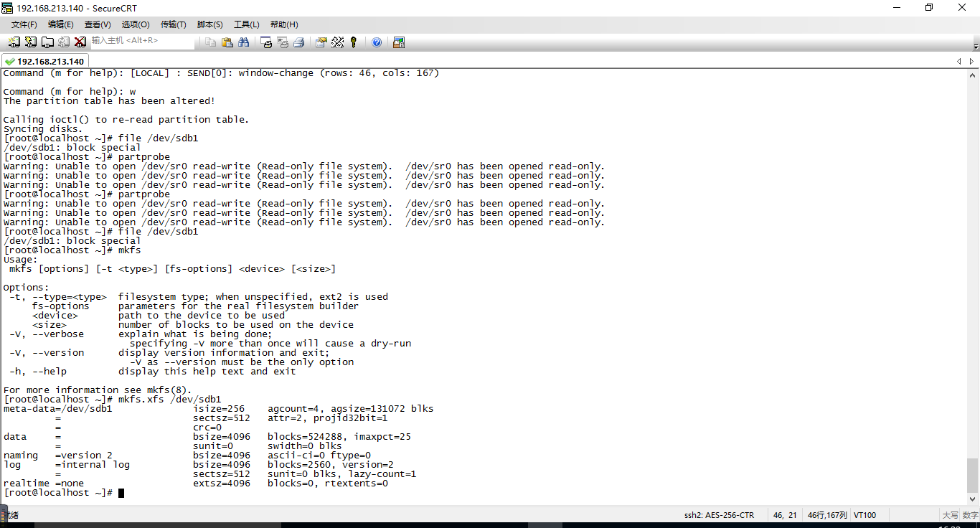Open Find using the binoculars icon
Image resolution: width=980 pixels, height=528 pixels.
pyautogui.click(x=243, y=42)
